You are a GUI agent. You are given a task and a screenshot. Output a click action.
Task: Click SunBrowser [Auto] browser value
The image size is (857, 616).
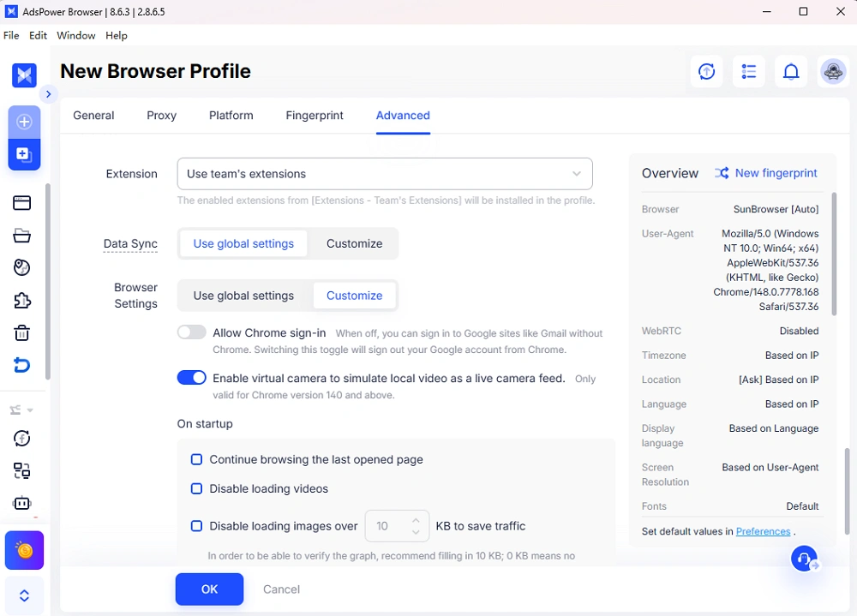776,209
